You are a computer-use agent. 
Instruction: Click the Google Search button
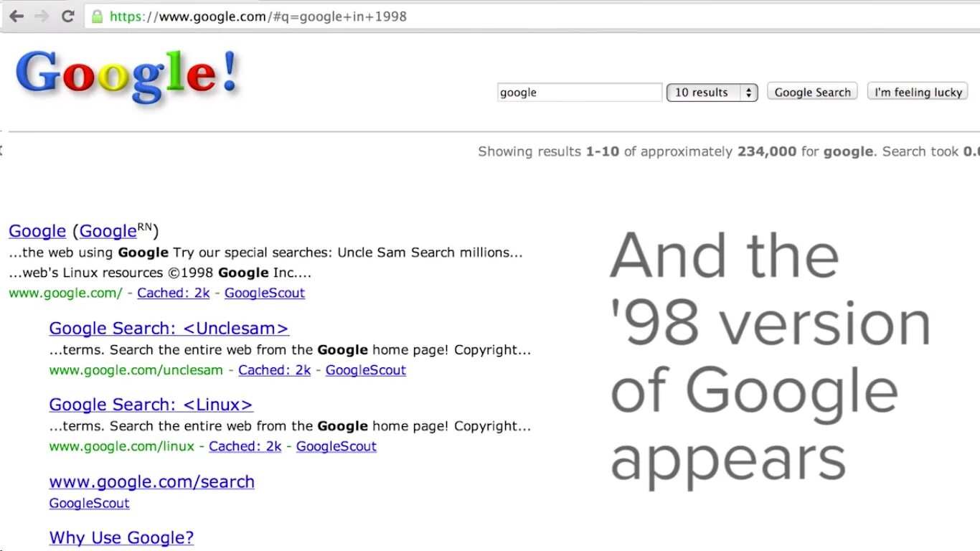tap(812, 92)
